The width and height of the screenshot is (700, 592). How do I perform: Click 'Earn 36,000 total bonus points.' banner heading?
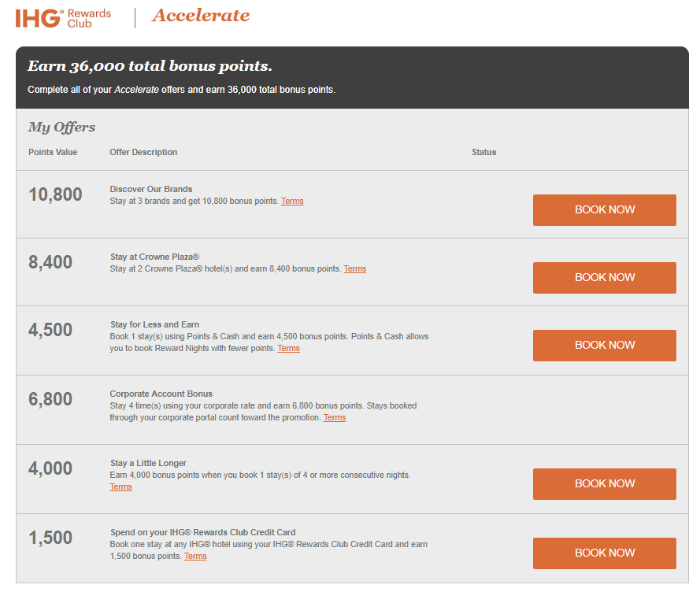(x=150, y=66)
